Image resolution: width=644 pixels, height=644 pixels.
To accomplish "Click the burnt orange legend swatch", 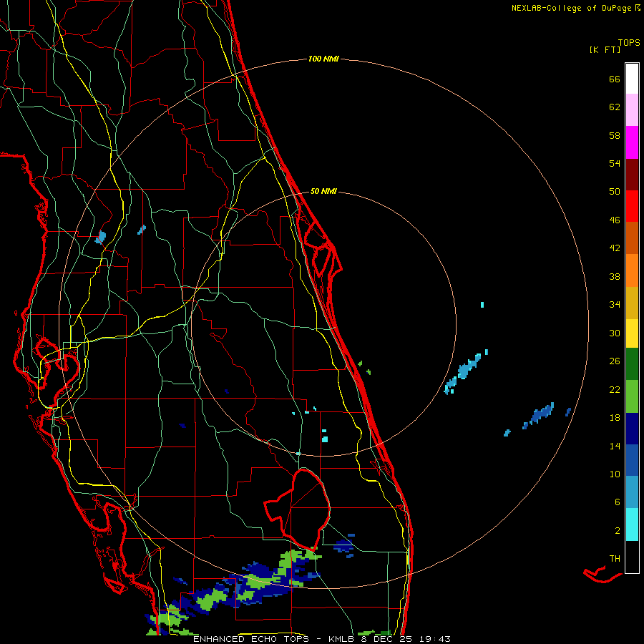I will (x=632, y=238).
